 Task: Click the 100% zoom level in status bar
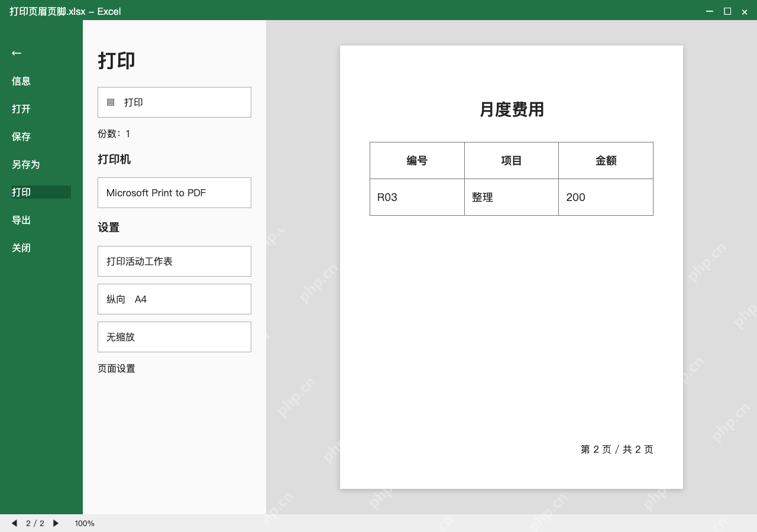[85, 523]
